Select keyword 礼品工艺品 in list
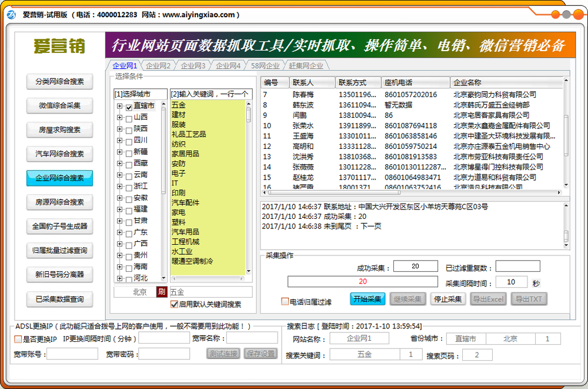The height and width of the screenshot is (389, 588). 189,134
